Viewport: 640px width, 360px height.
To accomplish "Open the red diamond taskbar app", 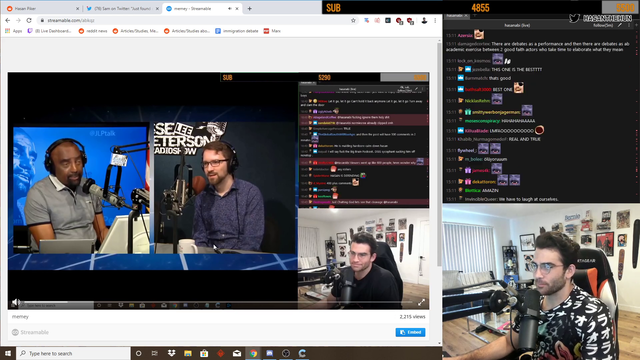I will [x=220, y=353].
